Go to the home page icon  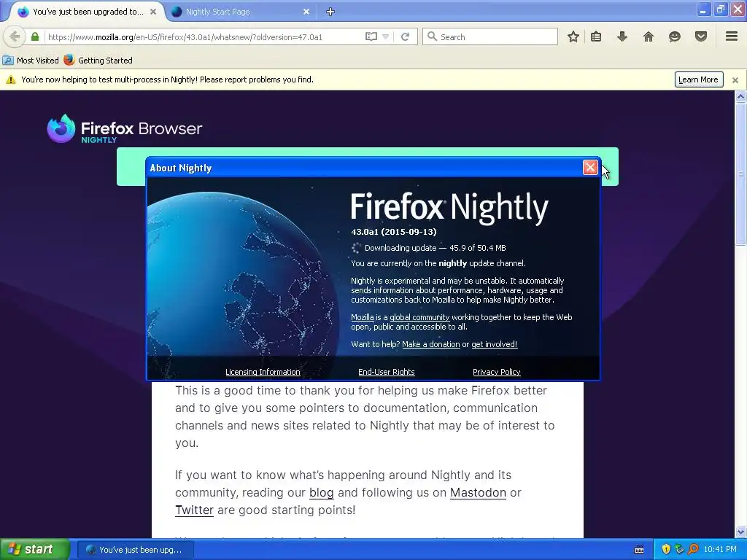(x=649, y=36)
